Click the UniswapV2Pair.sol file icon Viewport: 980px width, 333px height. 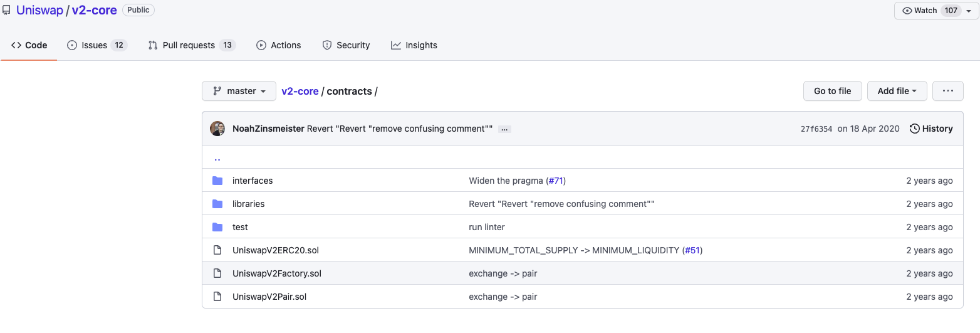point(217,297)
